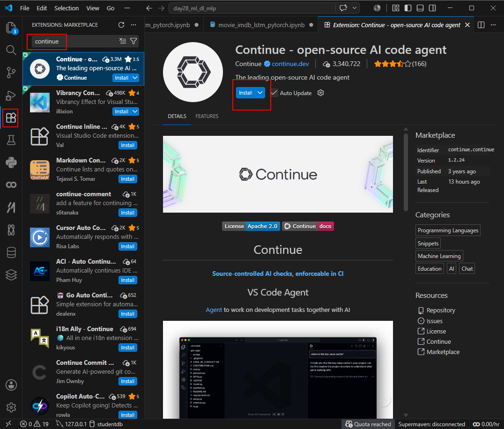
Task: Open Views and More Actions in Extensions panel
Action: [x=133, y=25]
